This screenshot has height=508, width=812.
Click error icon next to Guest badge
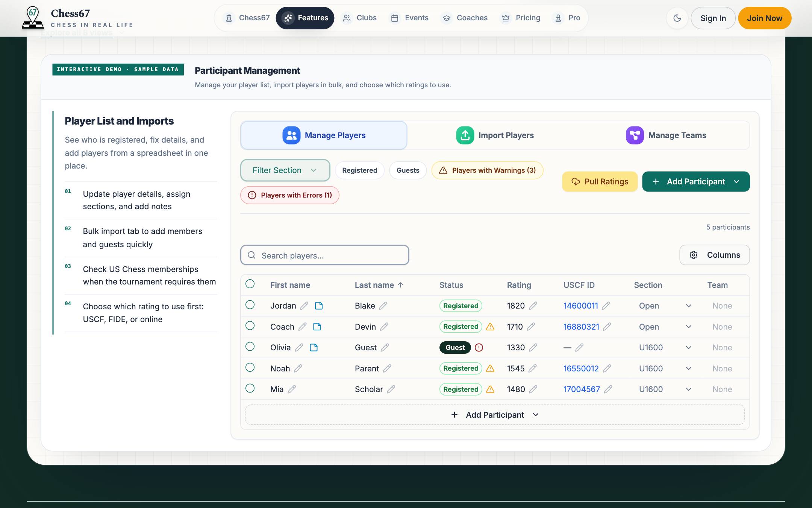coord(479,347)
